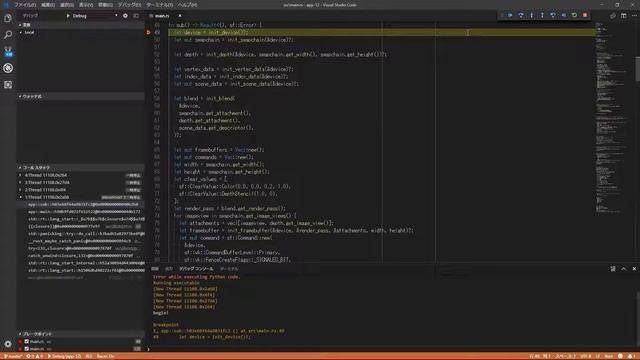Switch to the 問題 problems panel tab
This screenshot has width=640, height=360.
click(x=155, y=269)
